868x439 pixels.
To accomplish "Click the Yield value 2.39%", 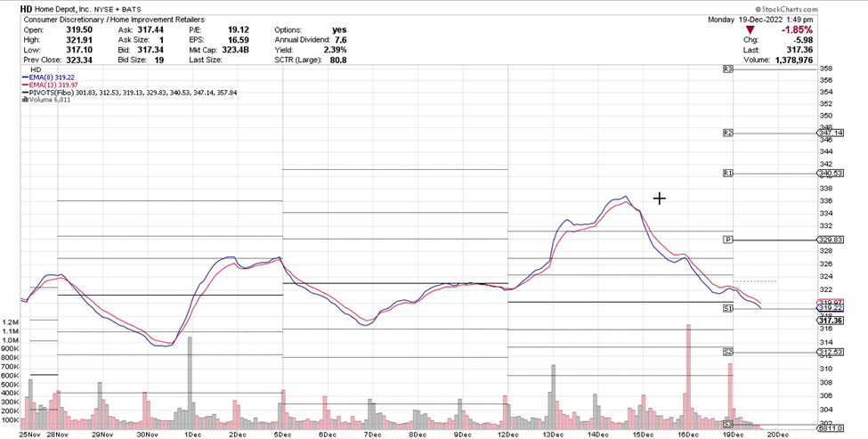I will [x=335, y=50].
